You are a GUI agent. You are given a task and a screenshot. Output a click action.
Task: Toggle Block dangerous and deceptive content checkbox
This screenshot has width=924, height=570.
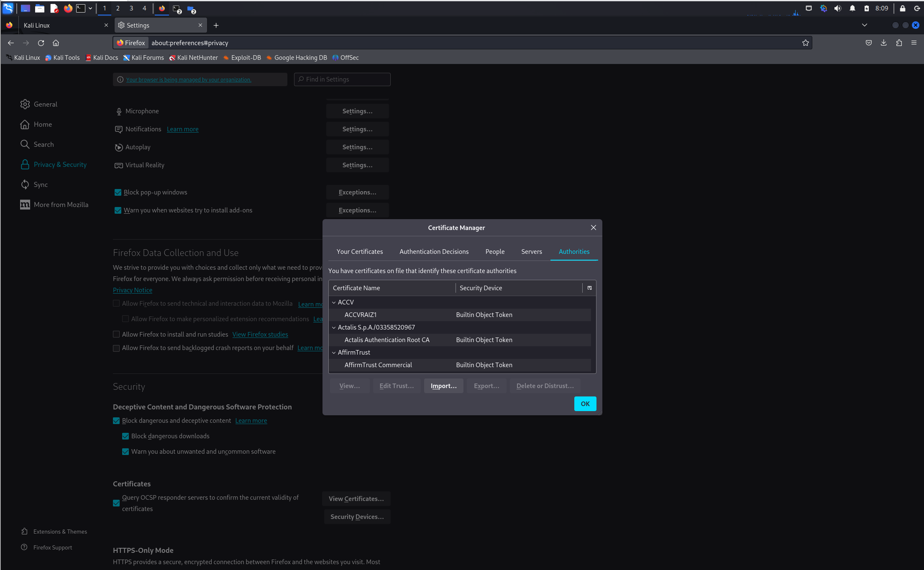pyautogui.click(x=116, y=421)
